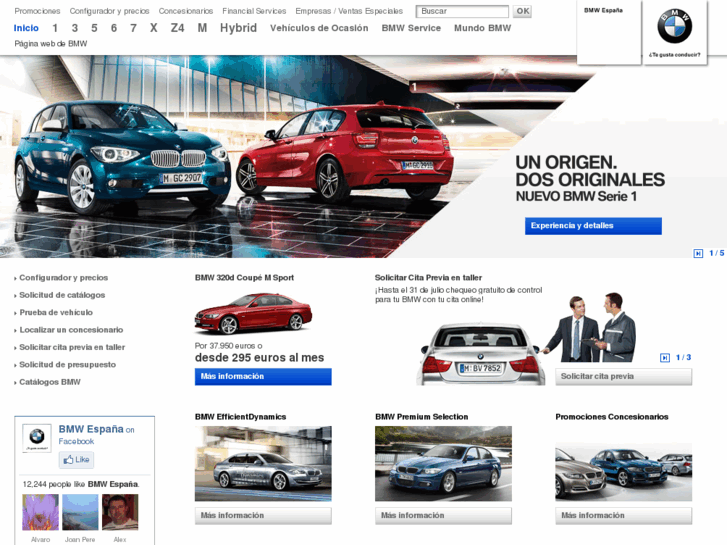Image resolution: width=727 pixels, height=545 pixels.
Task: Open Prueba de vehículo link
Action: click(x=56, y=313)
